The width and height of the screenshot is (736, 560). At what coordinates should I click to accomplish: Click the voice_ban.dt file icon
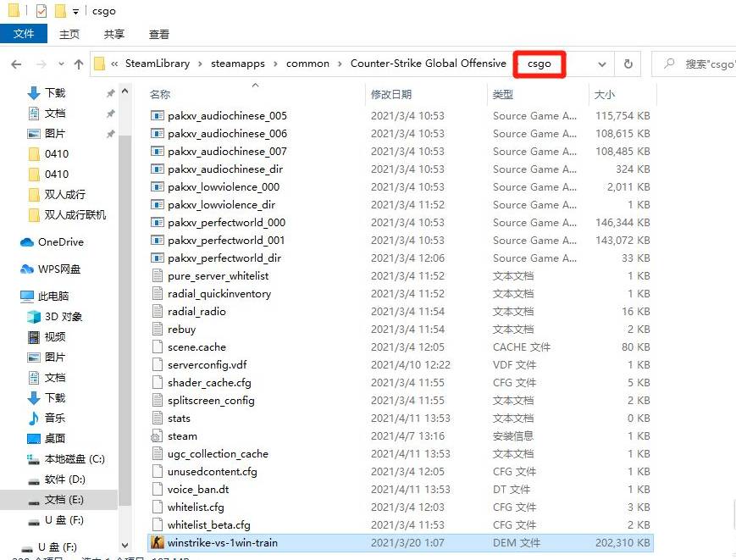click(158, 489)
